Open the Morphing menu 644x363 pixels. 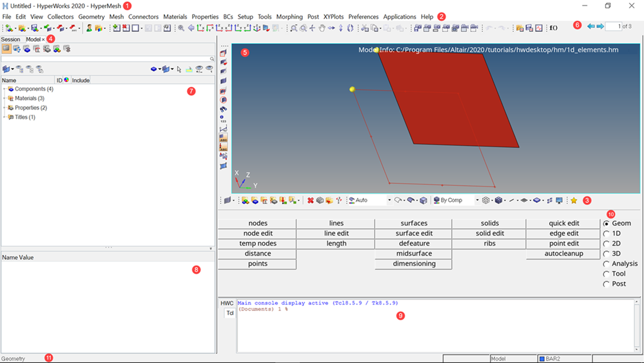289,17
